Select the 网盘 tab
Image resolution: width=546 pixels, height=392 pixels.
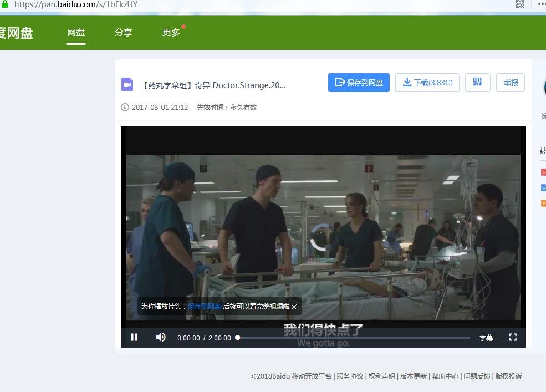point(76,32)
